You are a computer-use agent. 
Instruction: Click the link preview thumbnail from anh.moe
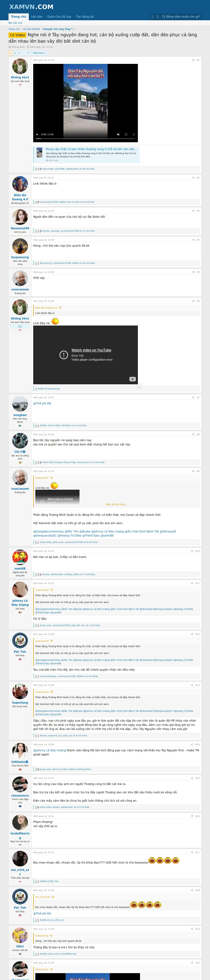coord(39,153)
